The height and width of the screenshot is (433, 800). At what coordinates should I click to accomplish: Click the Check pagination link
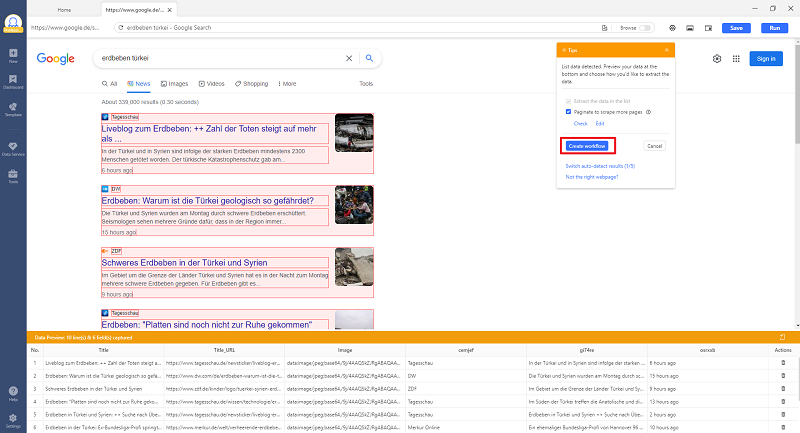(x=581, y=123)
